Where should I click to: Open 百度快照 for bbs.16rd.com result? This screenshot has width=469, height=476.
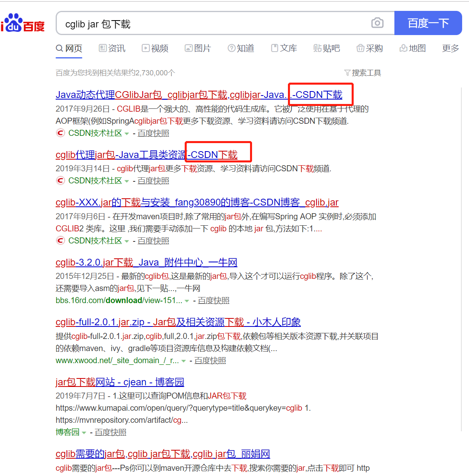(214, 301)
